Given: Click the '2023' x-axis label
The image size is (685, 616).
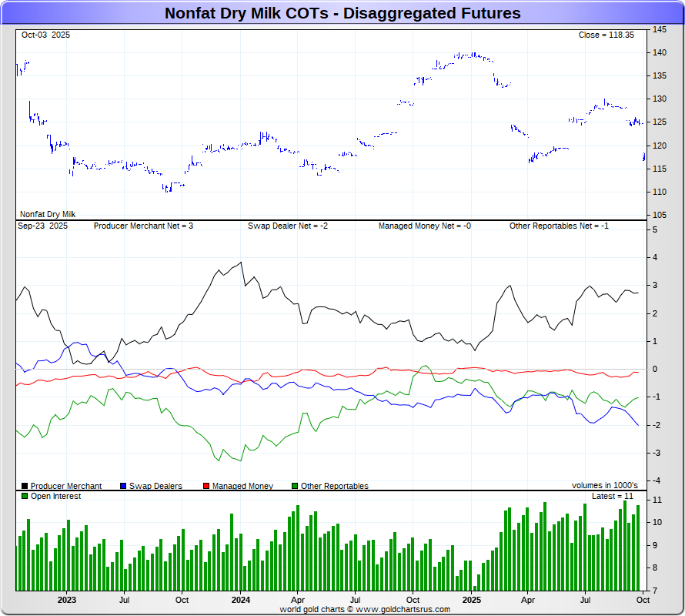Looking at the screenshot, I should 67,600.
